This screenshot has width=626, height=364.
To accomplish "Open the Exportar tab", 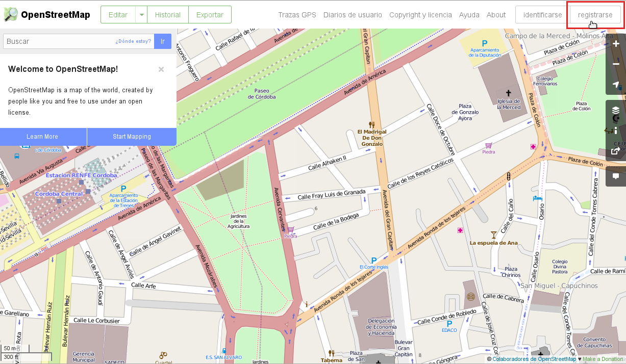I will click(210, 15).
